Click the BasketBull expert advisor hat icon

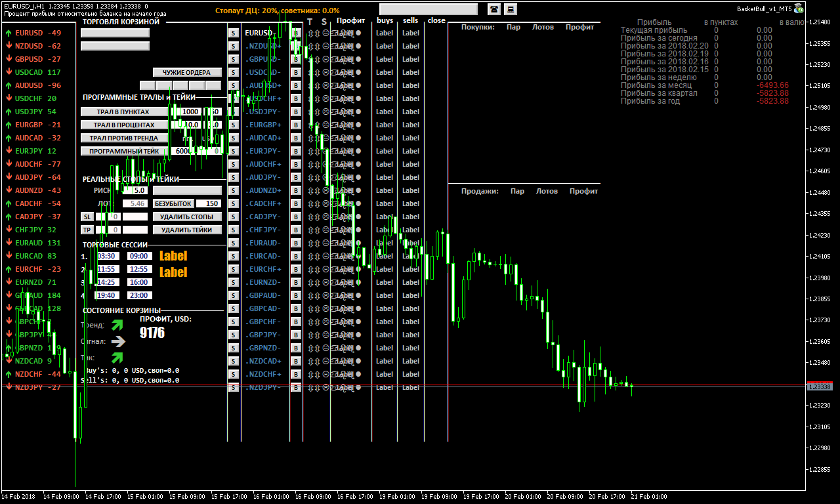799,9
